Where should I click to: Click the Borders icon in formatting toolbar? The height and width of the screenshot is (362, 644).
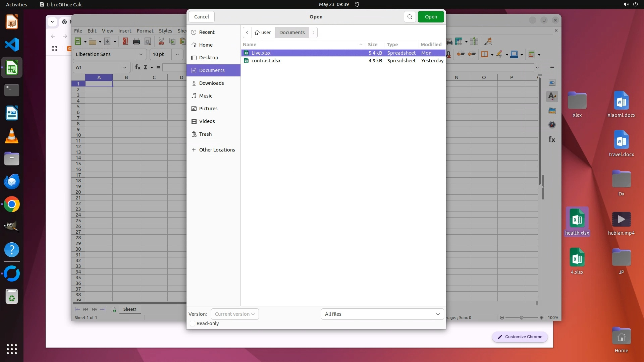[484, 55]
